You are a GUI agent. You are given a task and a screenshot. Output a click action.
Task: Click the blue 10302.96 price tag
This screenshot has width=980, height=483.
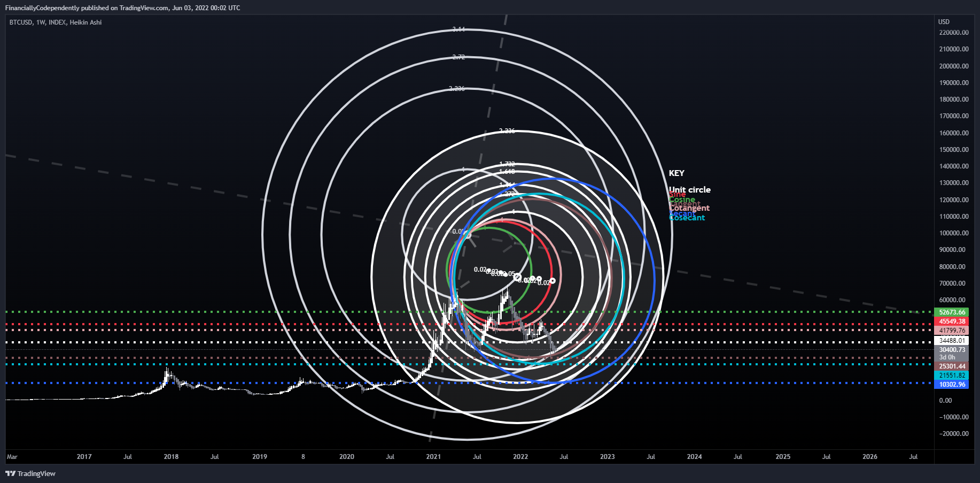click(951, 385)
